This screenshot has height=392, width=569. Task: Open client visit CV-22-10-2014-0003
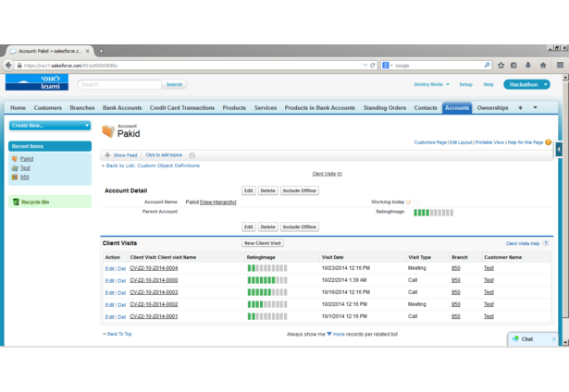click(154, 292)
